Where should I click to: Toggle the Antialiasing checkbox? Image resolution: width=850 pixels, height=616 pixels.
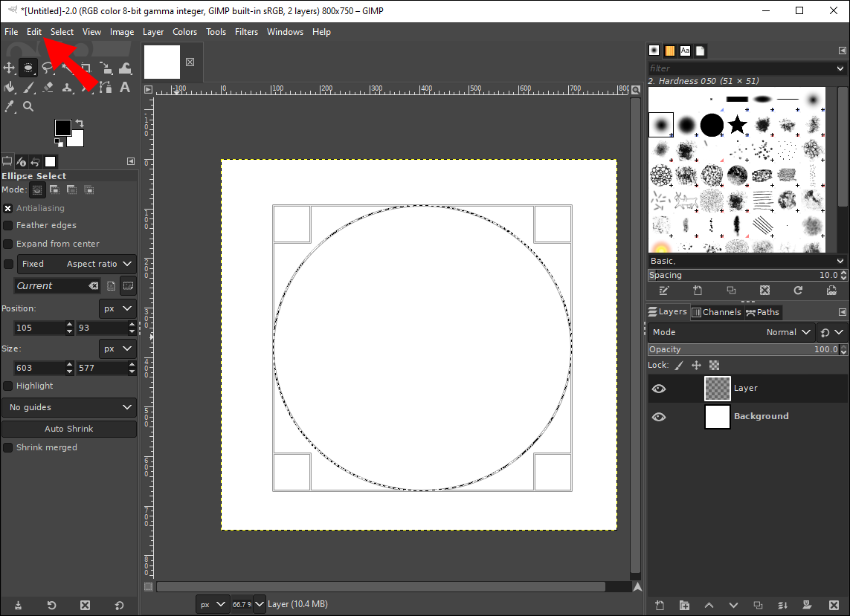pos(8,209)
